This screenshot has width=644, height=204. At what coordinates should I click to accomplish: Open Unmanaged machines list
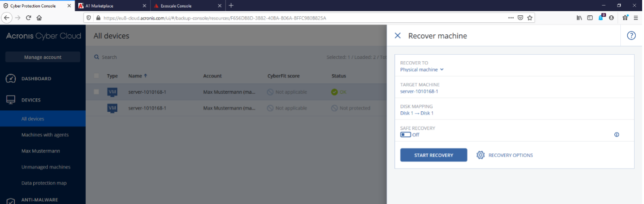point(46,167)
